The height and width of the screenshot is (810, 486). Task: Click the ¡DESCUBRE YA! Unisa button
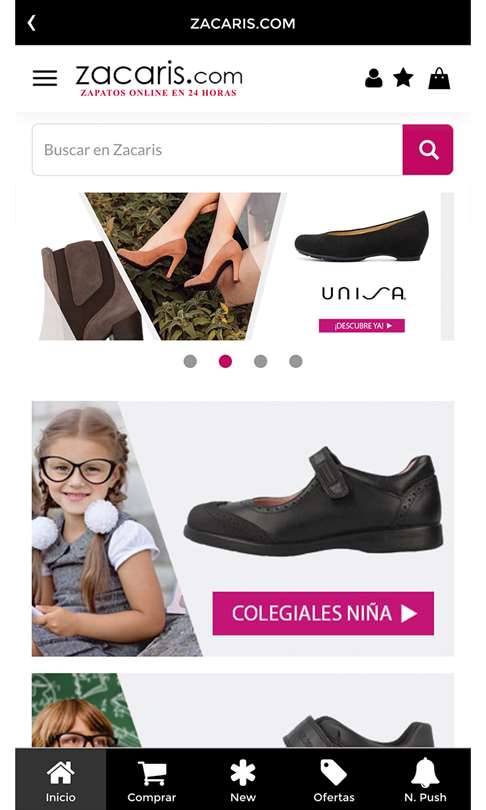click(x=362, y=325)
